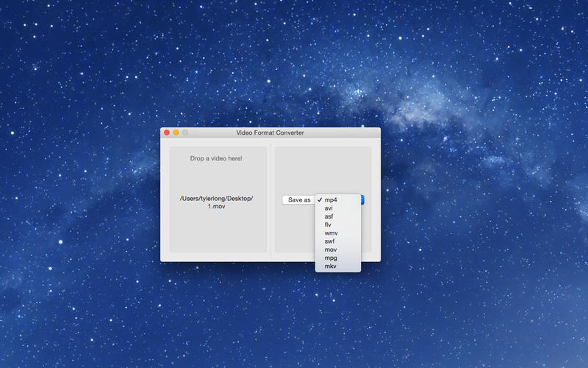Close the Video Format Converter window

167,132
